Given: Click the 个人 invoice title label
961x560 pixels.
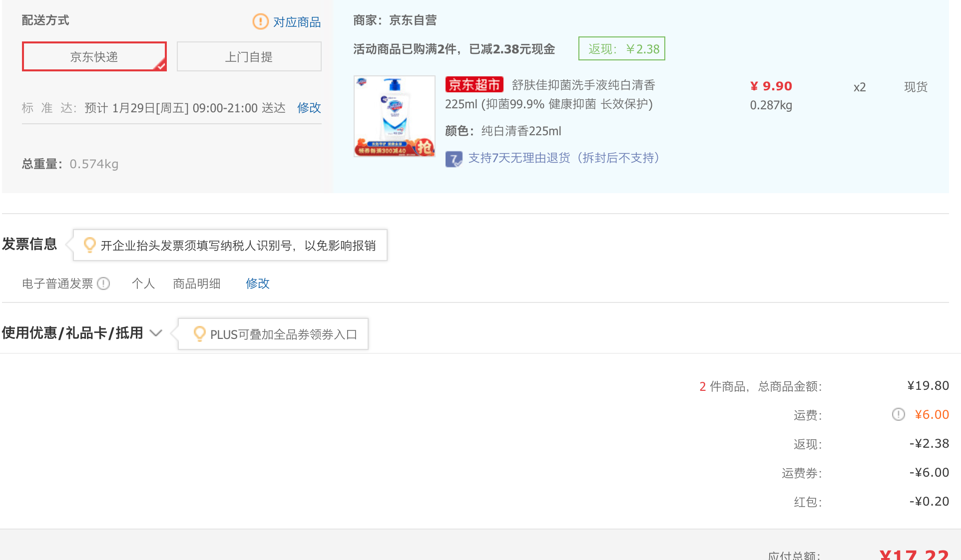Looking at the screenshot, I should (143, 283).
